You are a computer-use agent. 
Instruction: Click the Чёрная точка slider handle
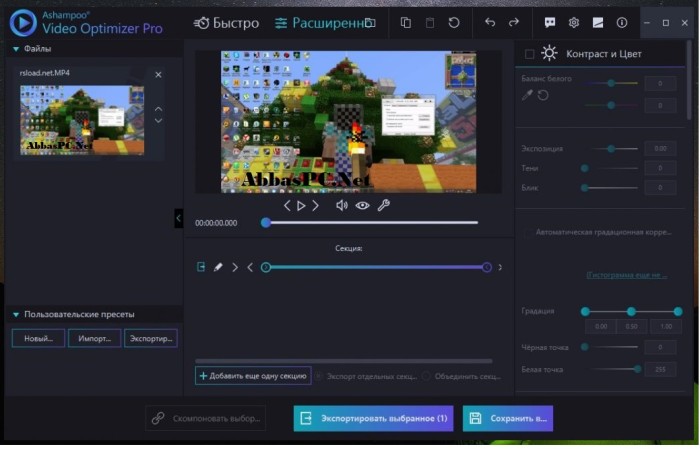tap(584, 347)
